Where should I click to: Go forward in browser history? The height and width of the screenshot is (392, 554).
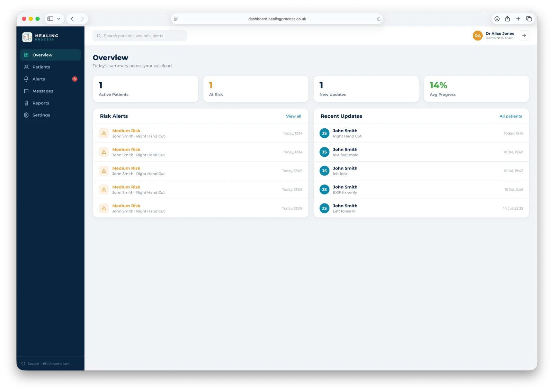82,19
